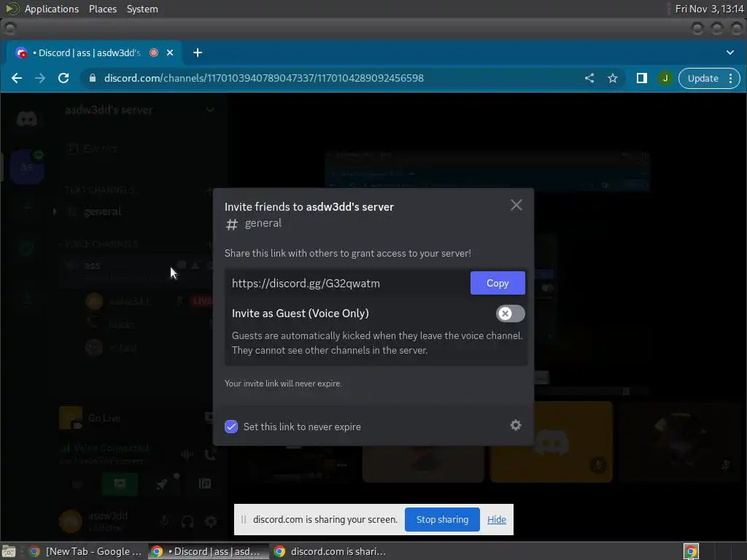Switch to Discord | ass taskbar window
Image resolution: width=747 pixels, height=560 pixels.
[x=208, y=551]
